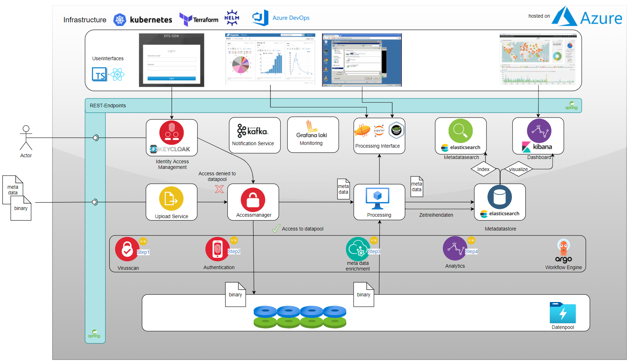The height and width of the screenshot is (364, 633).
Task: Click the Step1 label
Action: (143, 252)
